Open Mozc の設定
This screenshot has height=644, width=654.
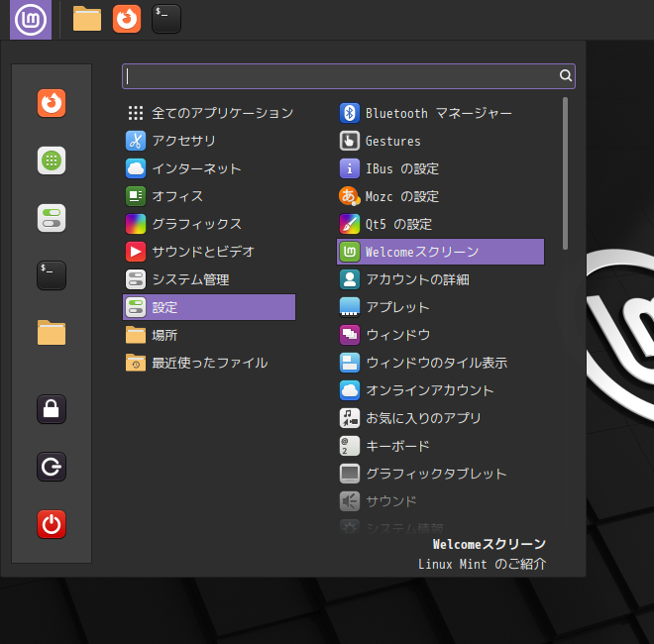click(x=440, y=196)
